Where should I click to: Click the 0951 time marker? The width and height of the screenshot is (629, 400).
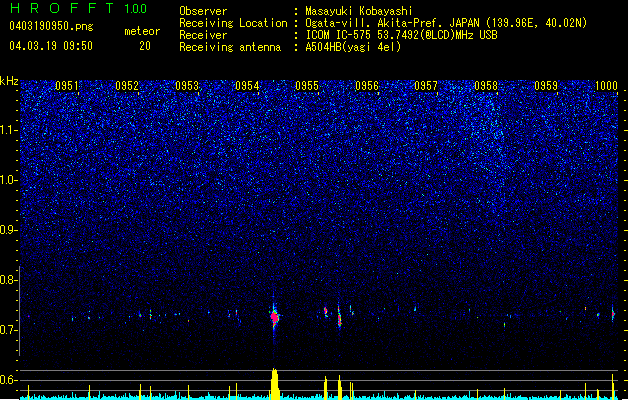click(x=67, y=86)
